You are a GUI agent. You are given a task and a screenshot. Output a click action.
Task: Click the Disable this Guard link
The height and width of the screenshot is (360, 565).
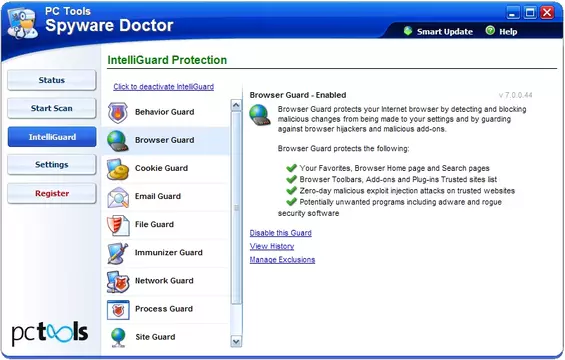[281, 233]
